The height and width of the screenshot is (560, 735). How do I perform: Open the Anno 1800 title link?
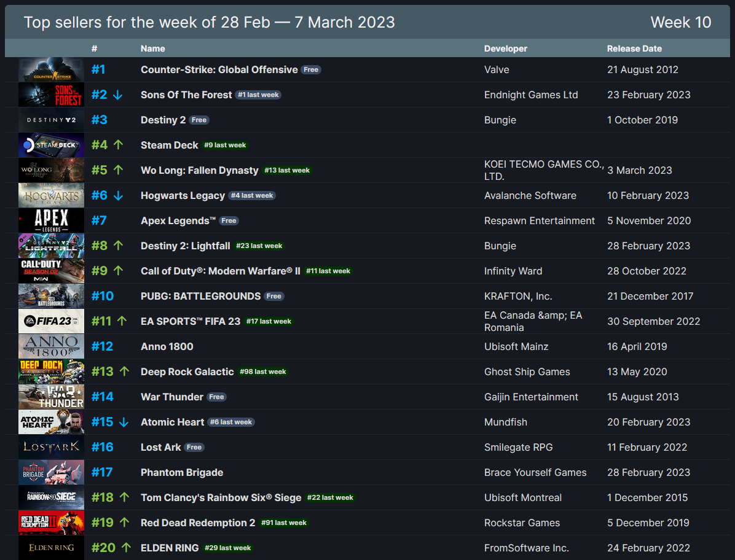click(167, 346)
